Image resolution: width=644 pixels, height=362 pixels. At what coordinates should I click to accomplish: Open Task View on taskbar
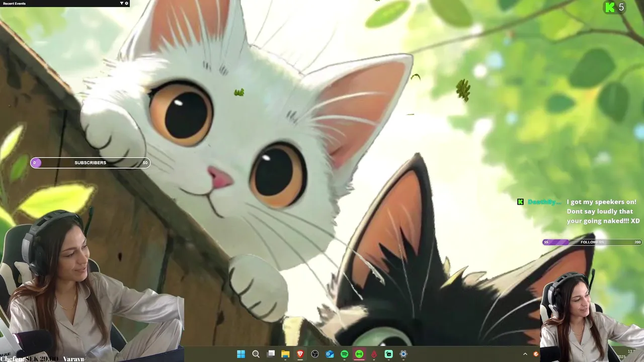click(271, 354)
